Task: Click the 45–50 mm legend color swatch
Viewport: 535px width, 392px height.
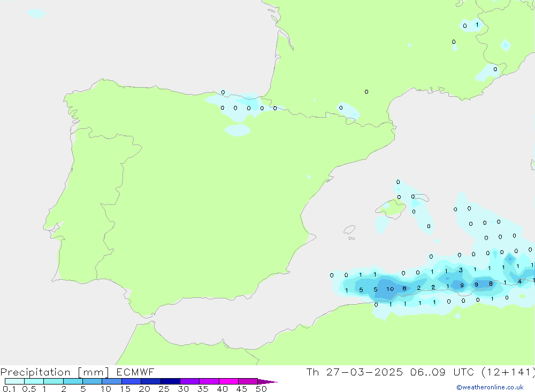Action: click(x=248, y=381)
